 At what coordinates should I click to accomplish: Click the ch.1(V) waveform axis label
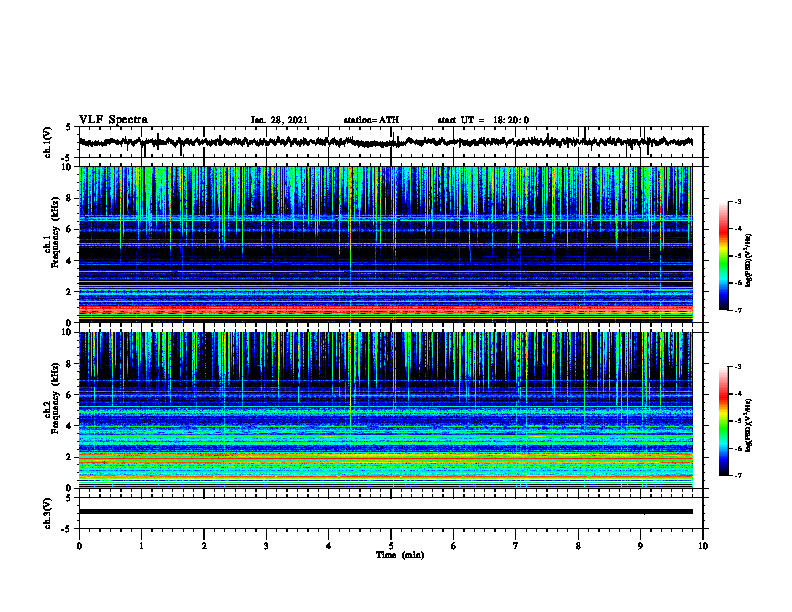click(48, 142)
